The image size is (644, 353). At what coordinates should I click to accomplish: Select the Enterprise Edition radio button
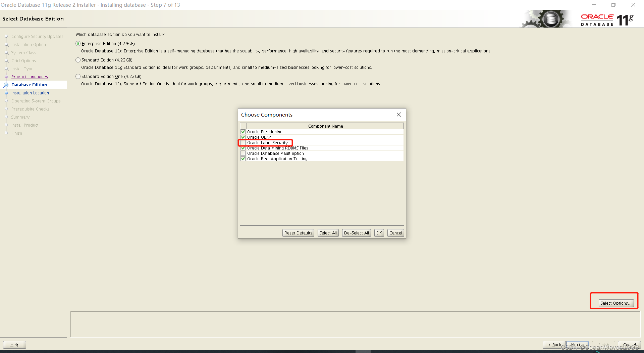click(78, 44)
